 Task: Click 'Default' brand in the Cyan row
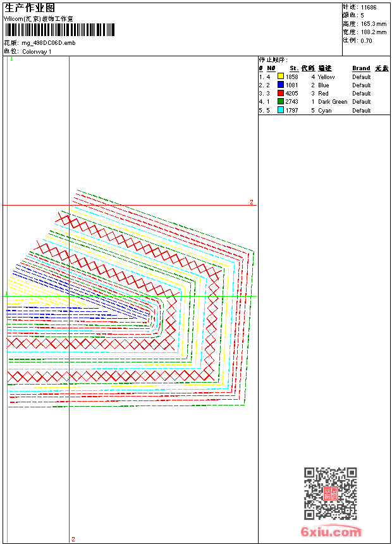point(362,111)
